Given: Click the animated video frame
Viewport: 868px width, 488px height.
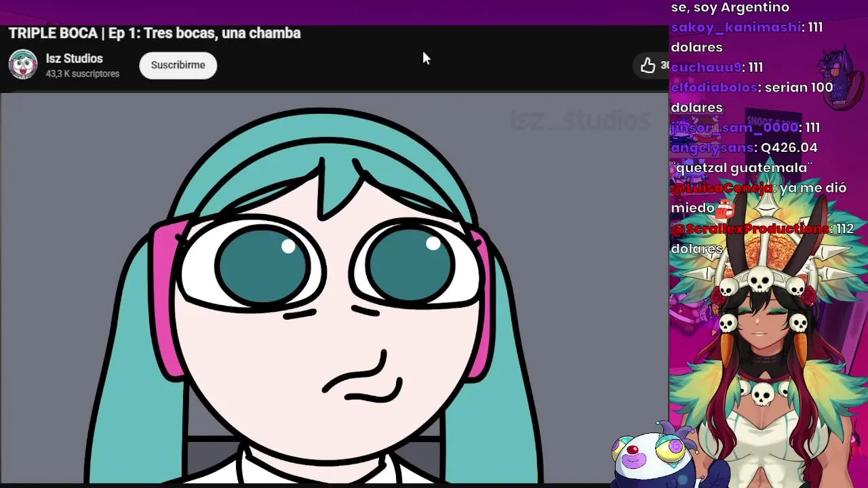Looking at the screenshot, I should (334, 289).
